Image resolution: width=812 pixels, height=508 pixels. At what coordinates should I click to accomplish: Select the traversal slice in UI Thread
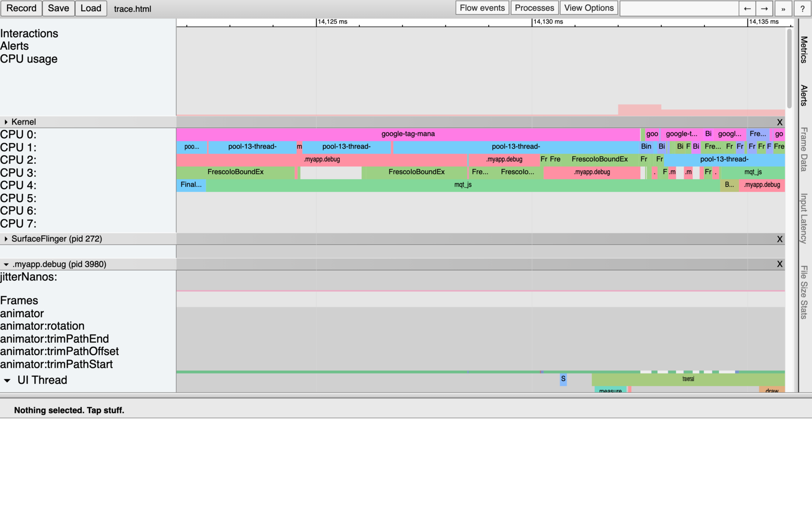[x=688, y=379]
